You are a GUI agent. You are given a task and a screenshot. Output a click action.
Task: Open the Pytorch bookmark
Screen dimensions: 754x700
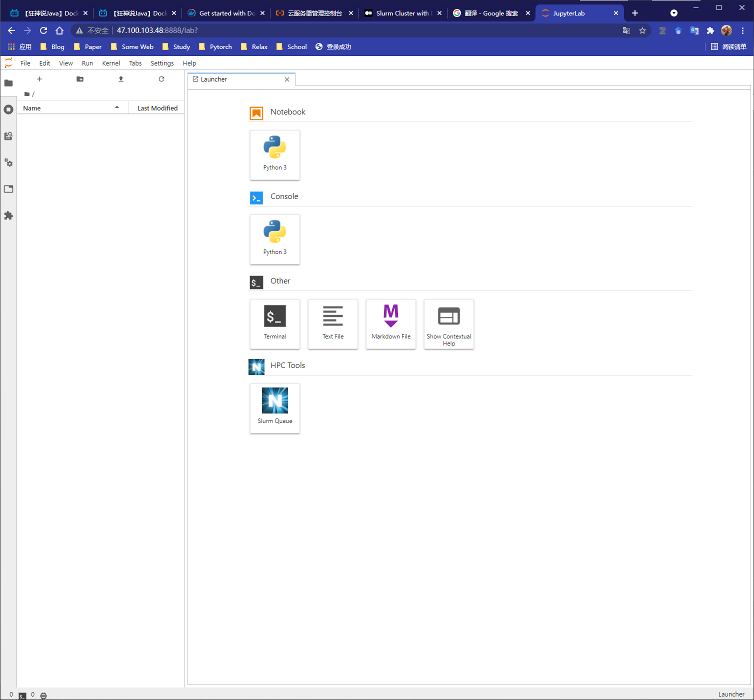pos(215,46)
